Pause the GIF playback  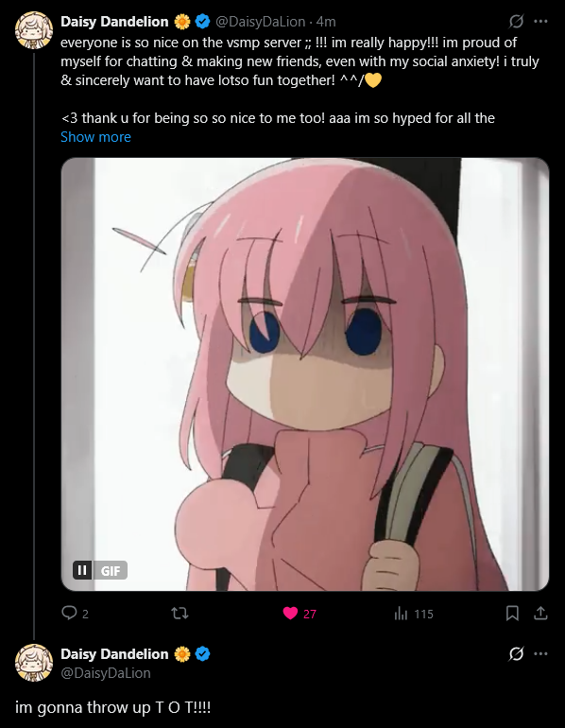(82, 570)
